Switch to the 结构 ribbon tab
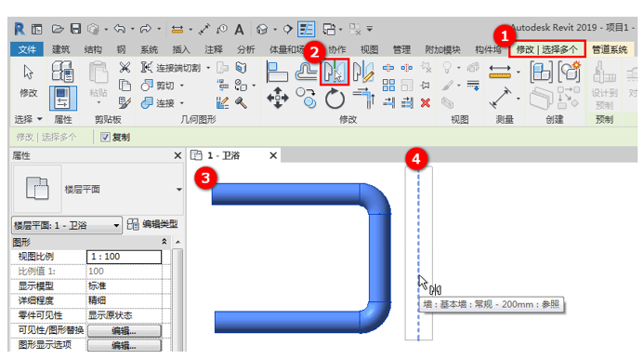Image resolution: width=644 pixels, height=359 pixels. point(93,49)
